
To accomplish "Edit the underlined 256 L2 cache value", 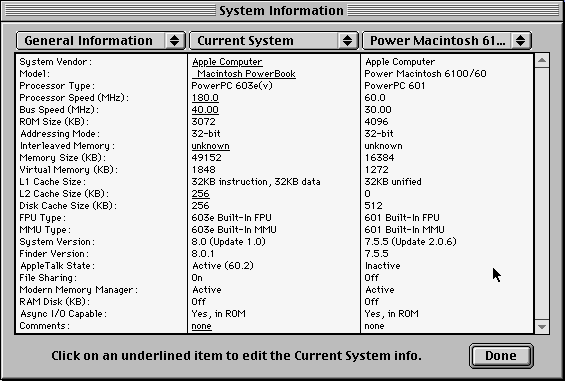I will (200, 194).
